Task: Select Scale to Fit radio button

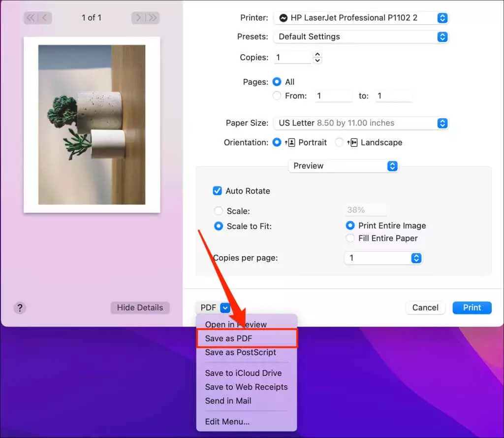Action: pos(218,226)
